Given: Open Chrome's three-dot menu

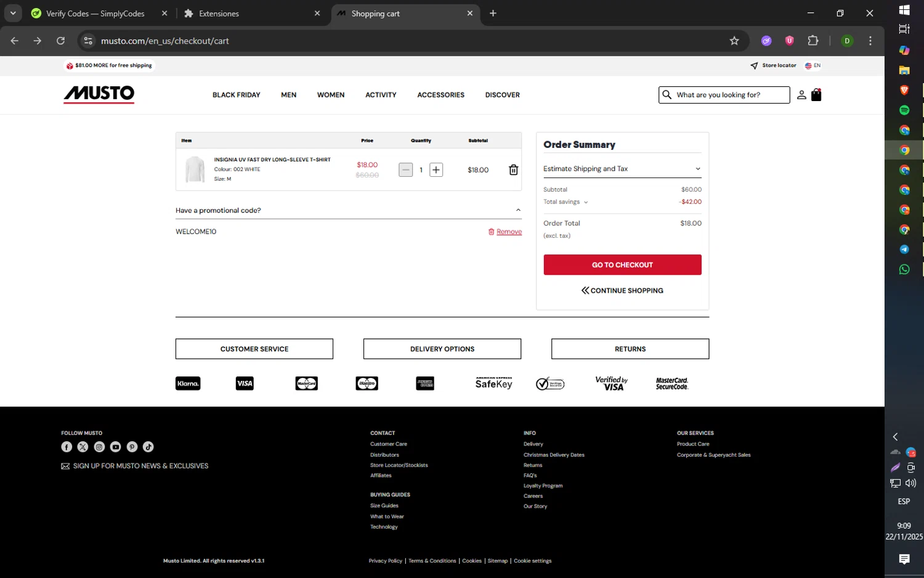Looking at the screenshot, I should tap(870, 41).
